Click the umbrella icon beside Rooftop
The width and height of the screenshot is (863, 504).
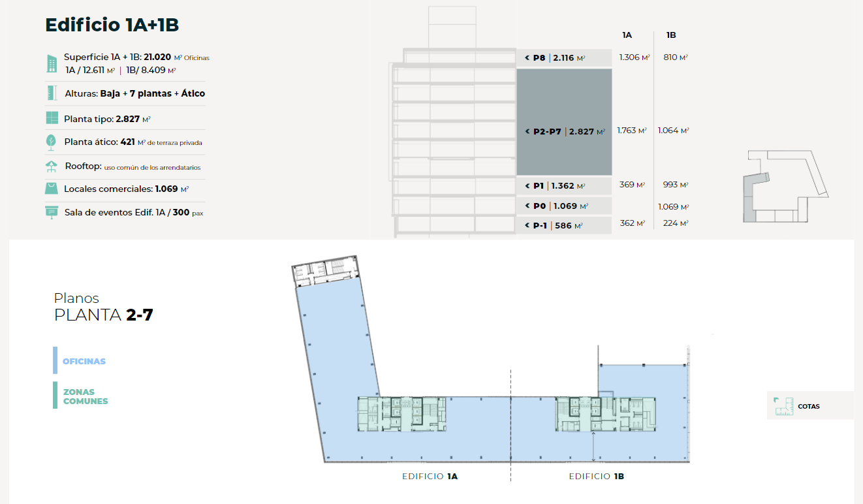[x=52, y=166]
